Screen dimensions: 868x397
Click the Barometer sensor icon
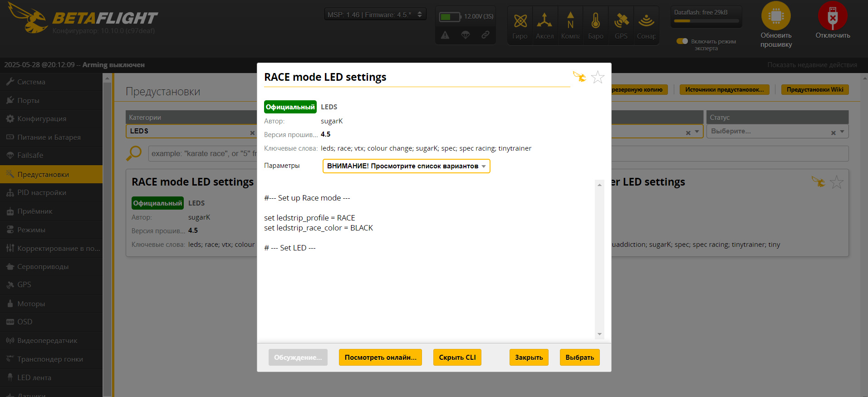coord(596,20)
